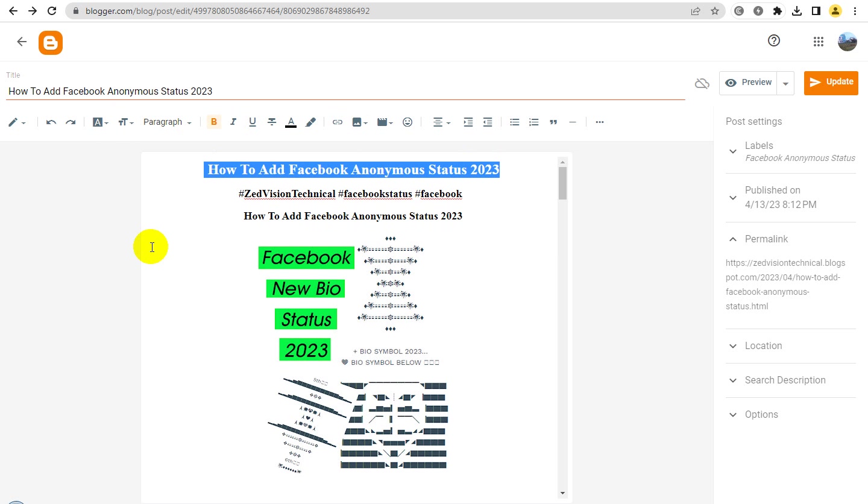The height and width of the screenshot is (504, 868).
Task: Toggle underline formatting
Action: 253,122
